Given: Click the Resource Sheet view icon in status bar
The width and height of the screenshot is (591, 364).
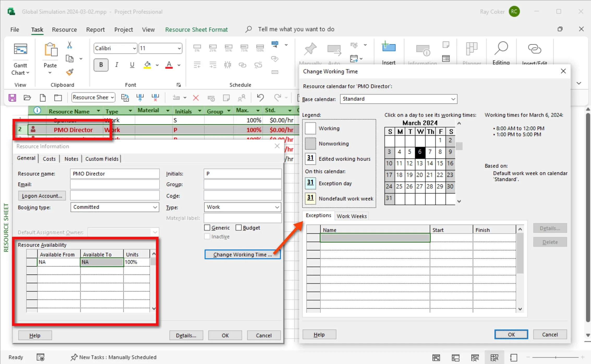Looking at the screenshot, I should [x=494, y=357].
